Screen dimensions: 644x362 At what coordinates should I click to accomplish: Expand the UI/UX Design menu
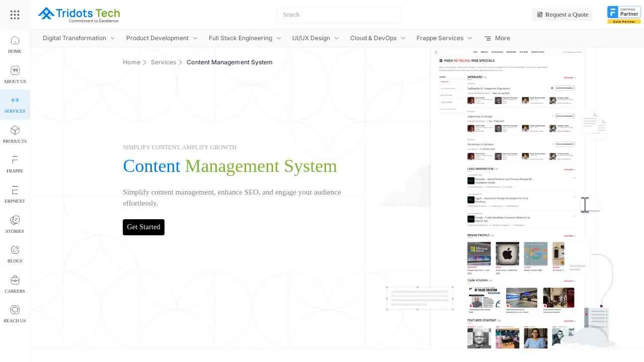pyautogui.click(x=316, y=38)
